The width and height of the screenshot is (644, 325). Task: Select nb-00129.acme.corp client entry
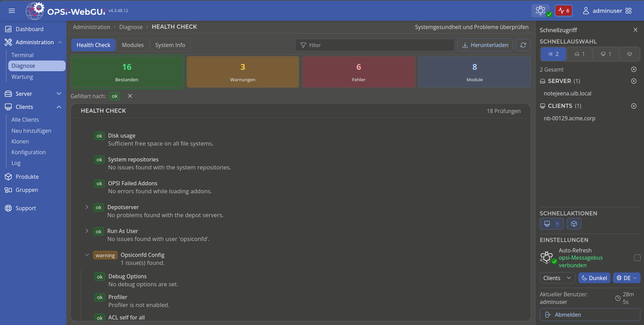click(x=569, y=118)
